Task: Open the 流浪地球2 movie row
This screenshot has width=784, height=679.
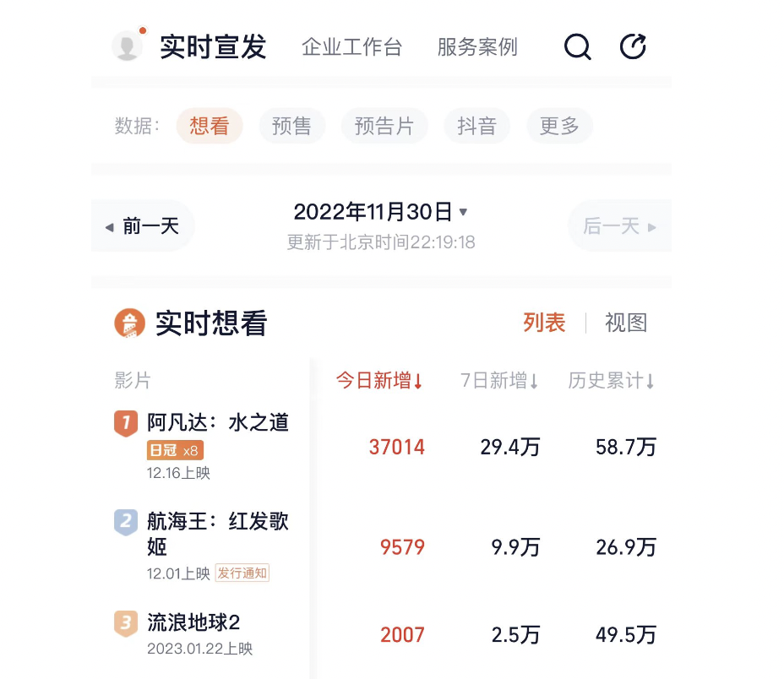Action: (x=194, y=623)
